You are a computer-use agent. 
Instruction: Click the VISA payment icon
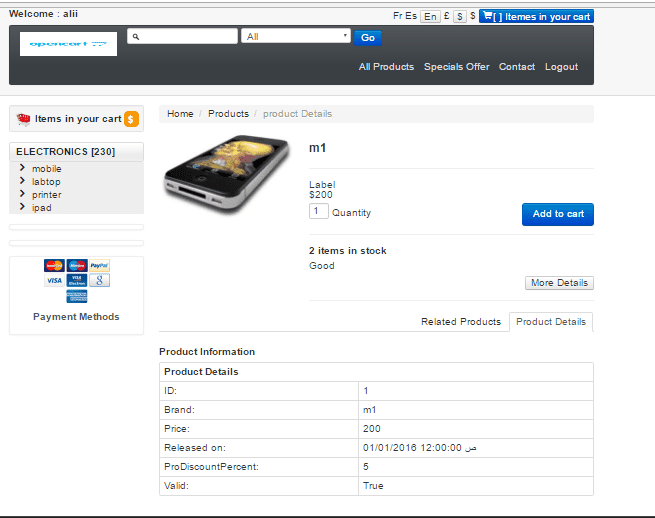pyautogui.click(x=54, y=280)
